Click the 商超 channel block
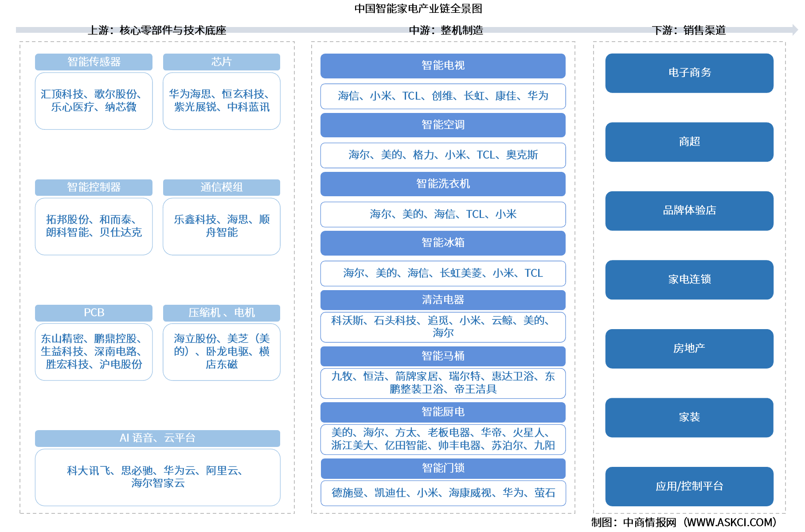 click(689, 142)
